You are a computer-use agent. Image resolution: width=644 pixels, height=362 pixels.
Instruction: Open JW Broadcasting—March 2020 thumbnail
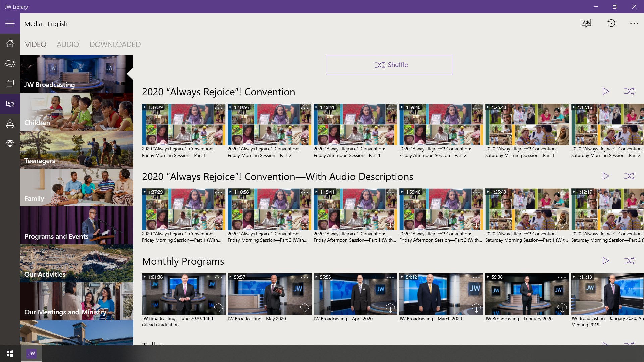pyautogui.click(x=441, y=294)
